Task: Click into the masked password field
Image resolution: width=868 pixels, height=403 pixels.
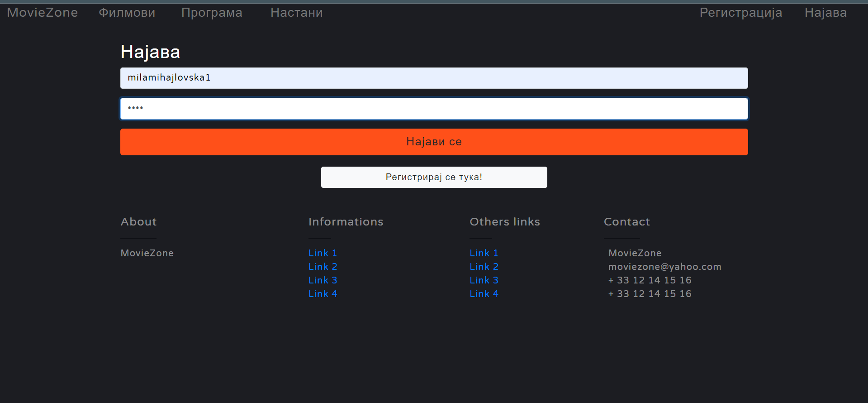Action: click(434, 109)
